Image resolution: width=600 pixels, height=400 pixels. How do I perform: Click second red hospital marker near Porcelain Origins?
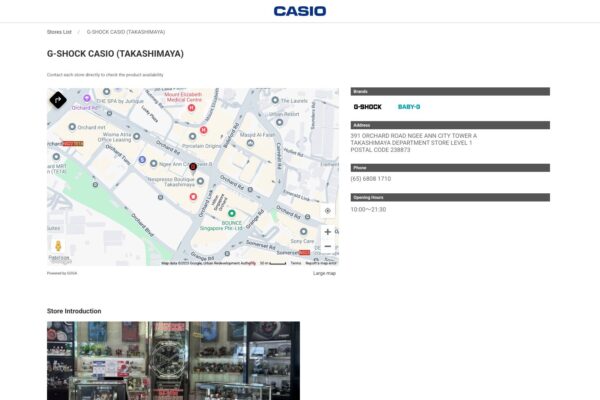[x=204, y=130]
